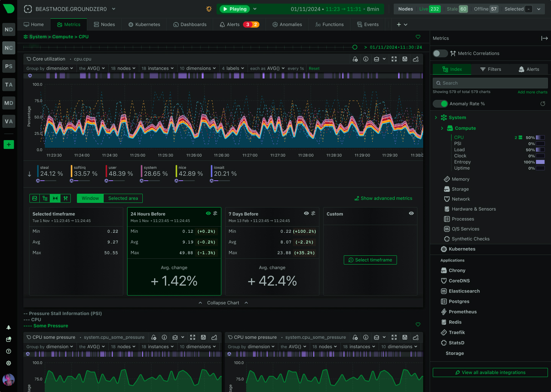Disable the Anomaly Rate % toggle
This screenshot has width=551, height=392.
coord(440,103)
